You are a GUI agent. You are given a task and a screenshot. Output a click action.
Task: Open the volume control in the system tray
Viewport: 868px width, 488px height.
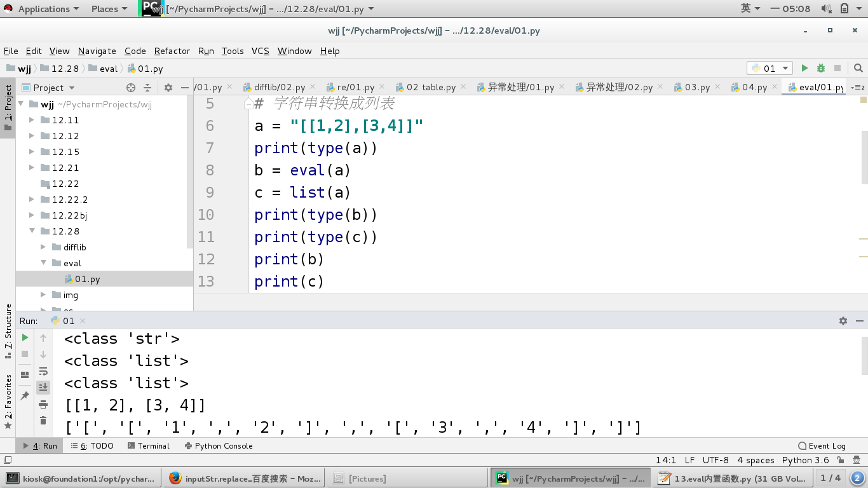(x=826, y=8)
